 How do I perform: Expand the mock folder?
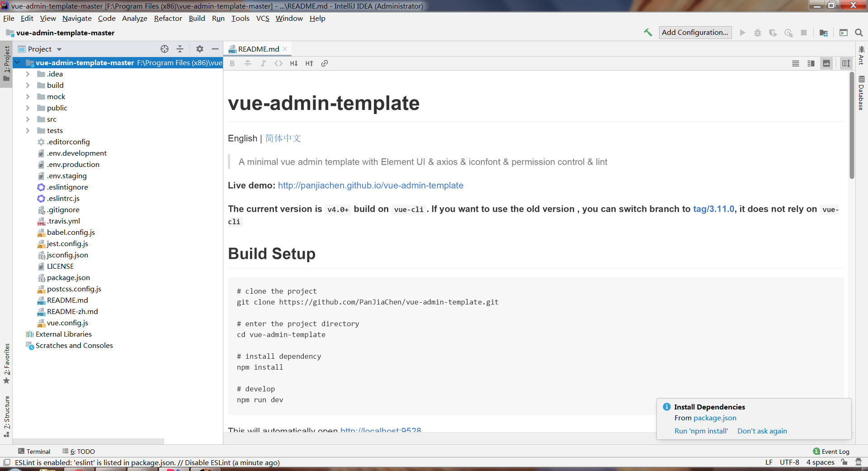[28, 96]
